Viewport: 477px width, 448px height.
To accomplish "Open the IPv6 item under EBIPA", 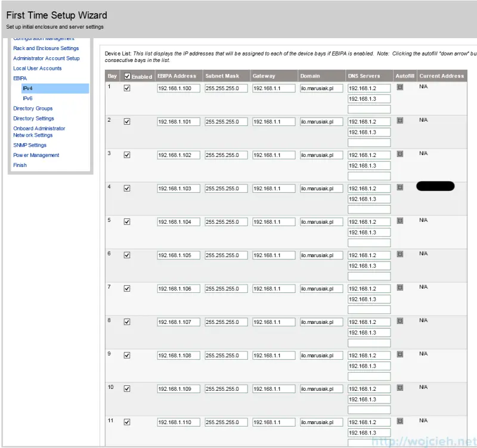I will 27,98.
